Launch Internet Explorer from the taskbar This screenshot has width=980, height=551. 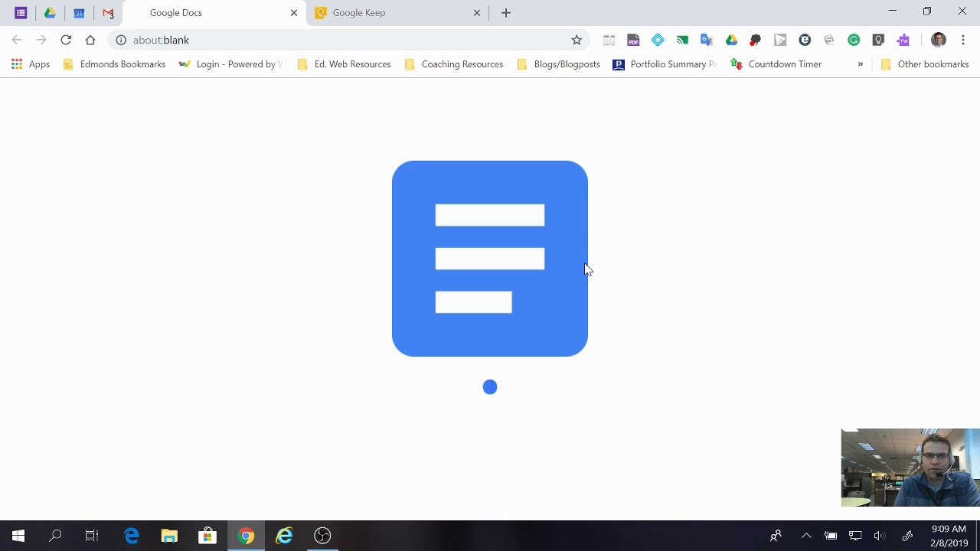coord(284,536)
